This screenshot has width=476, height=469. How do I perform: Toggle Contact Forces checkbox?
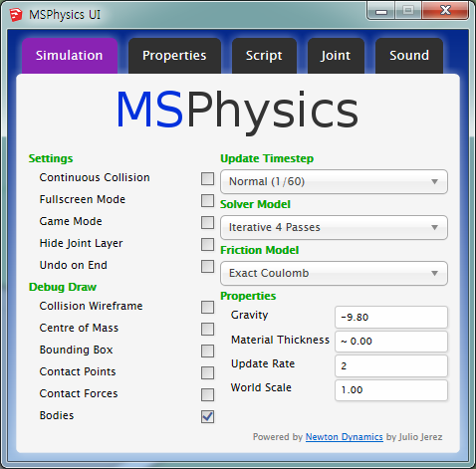207,395
